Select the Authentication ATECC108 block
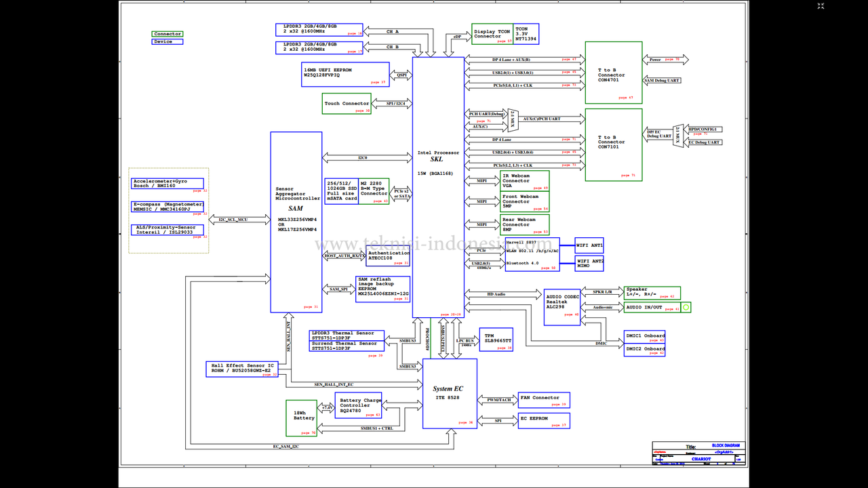Image resolution: width=868 pixels, height=488 pixels. point(388,257)
